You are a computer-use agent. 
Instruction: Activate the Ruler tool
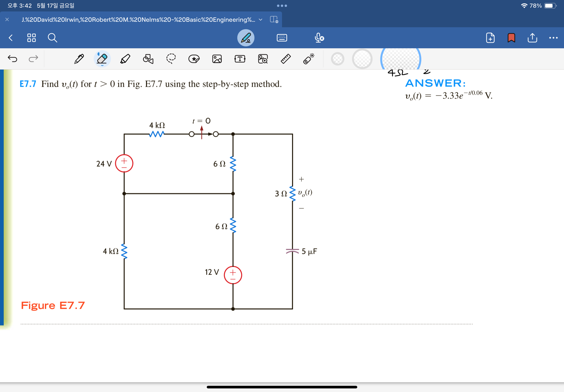point(286,59)
